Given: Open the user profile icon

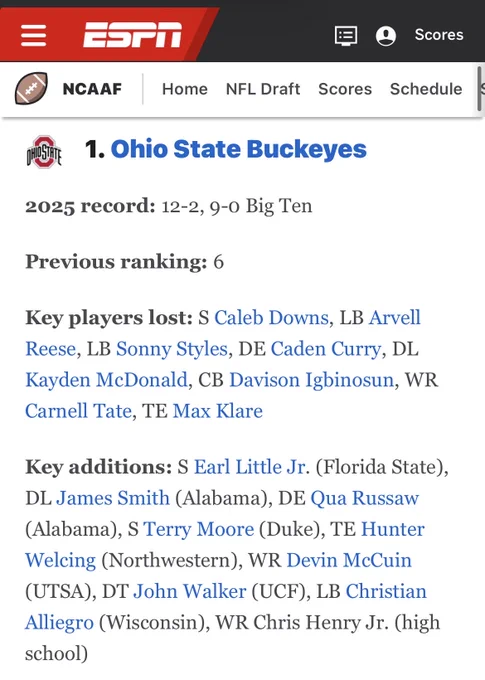Looking at the screenshot, I should pos(386,36).
